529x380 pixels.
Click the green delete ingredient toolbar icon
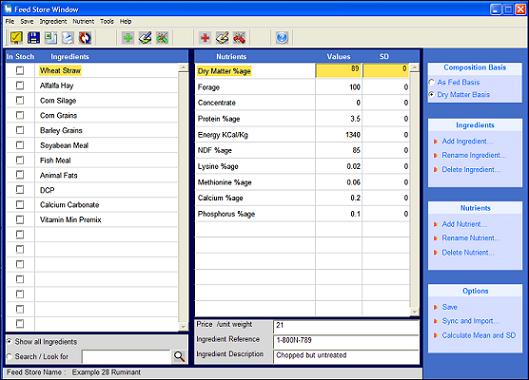coord(162,37)
